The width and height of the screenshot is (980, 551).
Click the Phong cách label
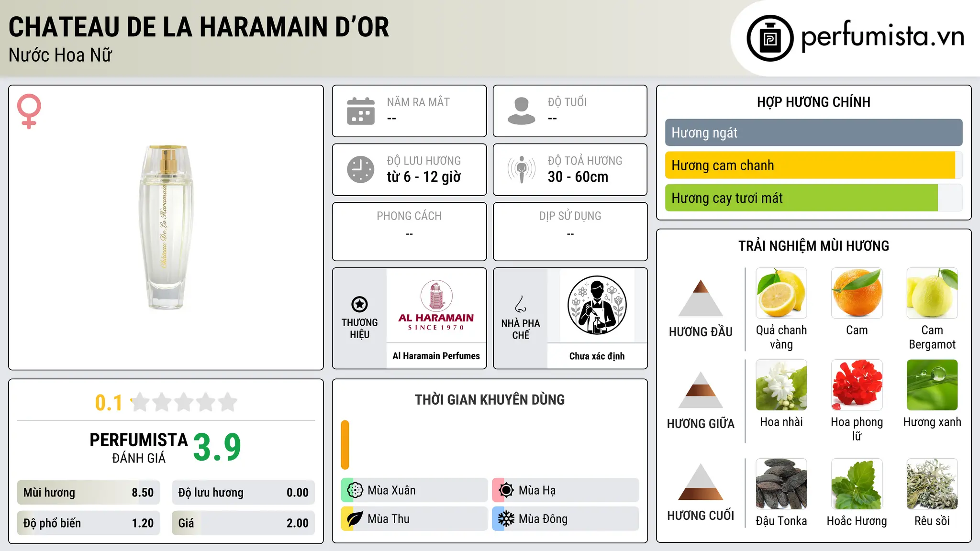(x=409, y=216)
